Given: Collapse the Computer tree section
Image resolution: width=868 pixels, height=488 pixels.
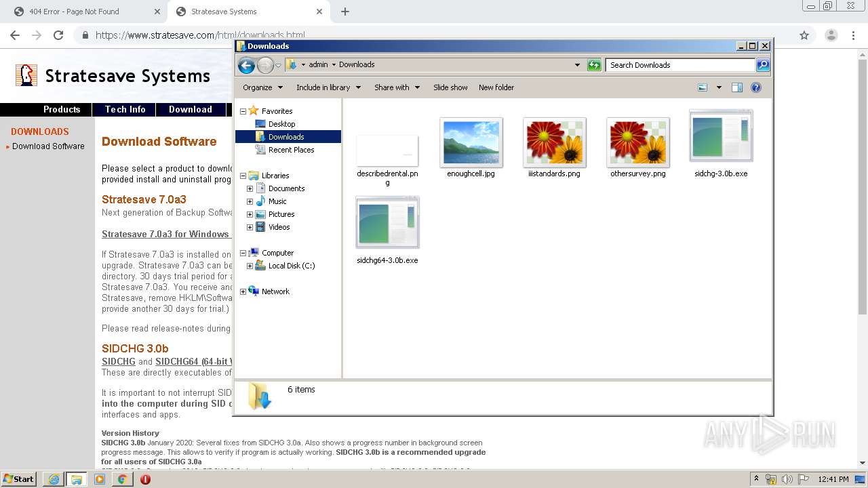Looking at the screenshot, I should [243, 253].
